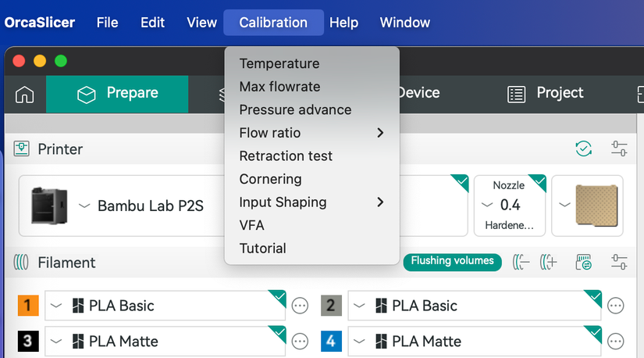Viewport: 644px width, 358px height.
Task: Expand the Flow ratio submenu arrow
Action: (x=380, y=133)
